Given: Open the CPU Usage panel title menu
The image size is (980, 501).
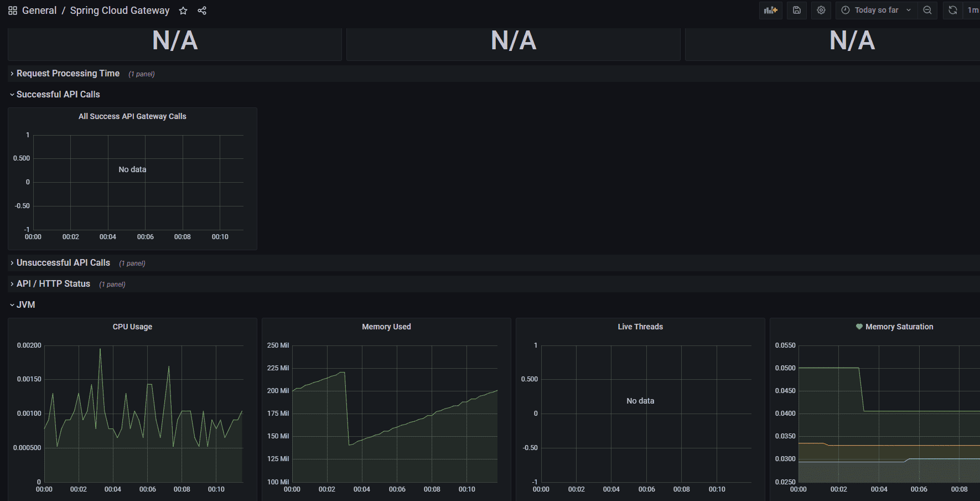Looking at the screenshot, I should pos(132,327).
